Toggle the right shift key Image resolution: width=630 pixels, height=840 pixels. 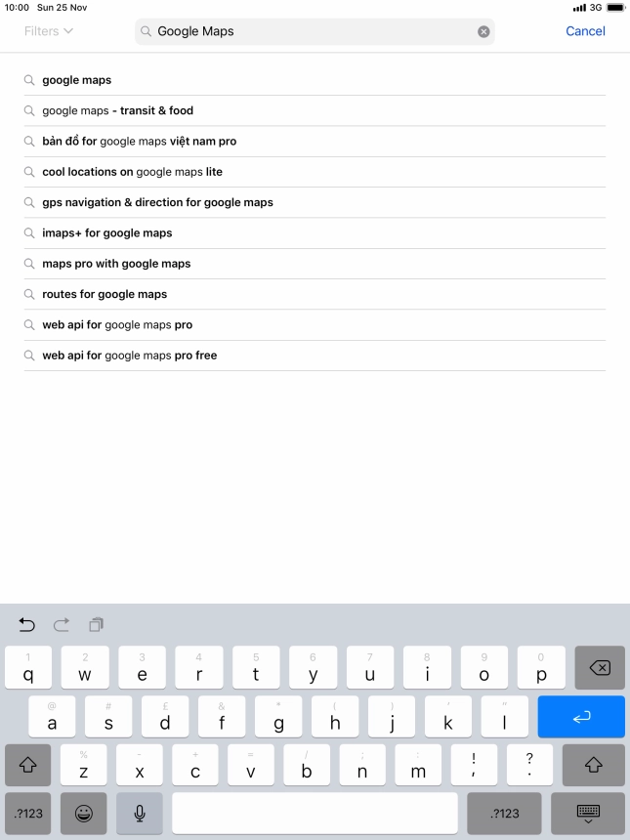coord(594,765)
